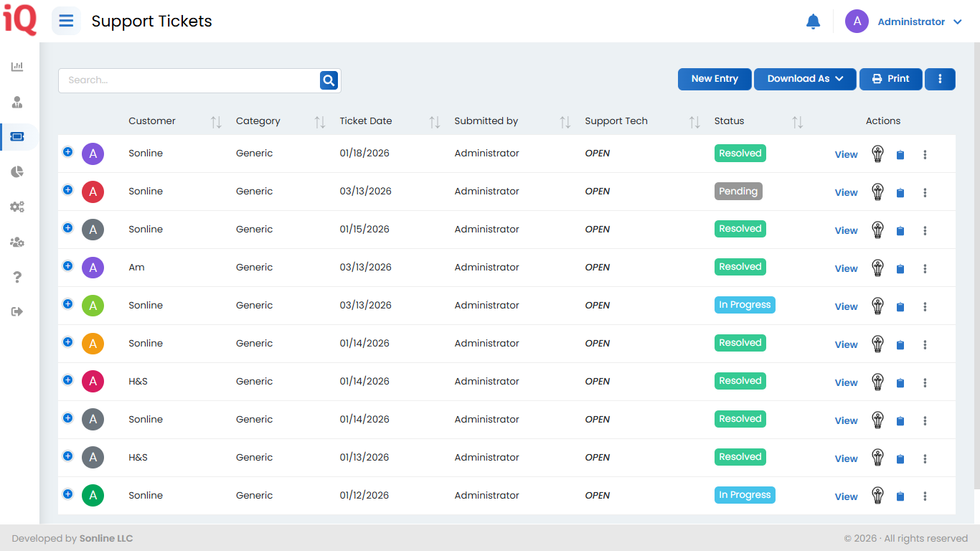Click the blue clipboard icon in the Am row
The image size is (980, 551).
click(900, 268)
